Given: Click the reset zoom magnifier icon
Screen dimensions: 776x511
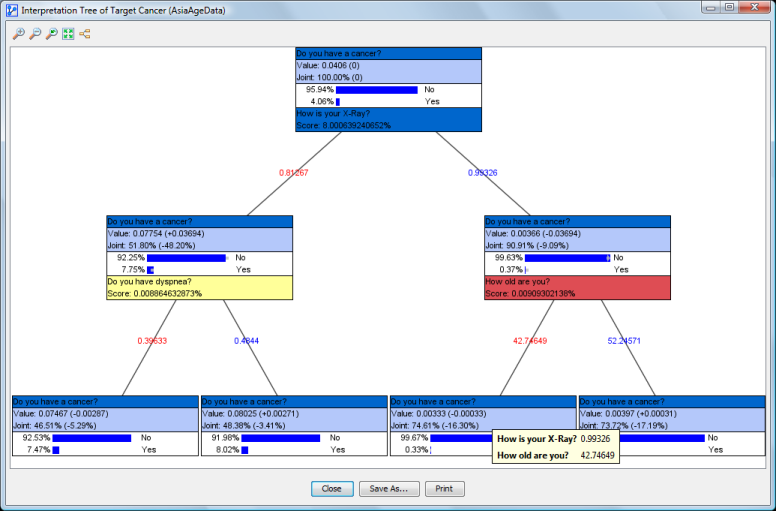Looking at the screenshot, I should pos(51,34).
